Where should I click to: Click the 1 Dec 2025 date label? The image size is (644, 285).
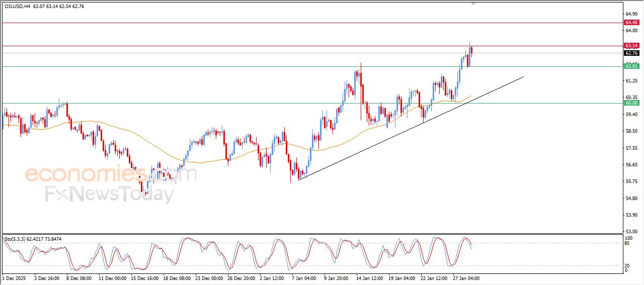pyautogui.click(x=14, y=277)
